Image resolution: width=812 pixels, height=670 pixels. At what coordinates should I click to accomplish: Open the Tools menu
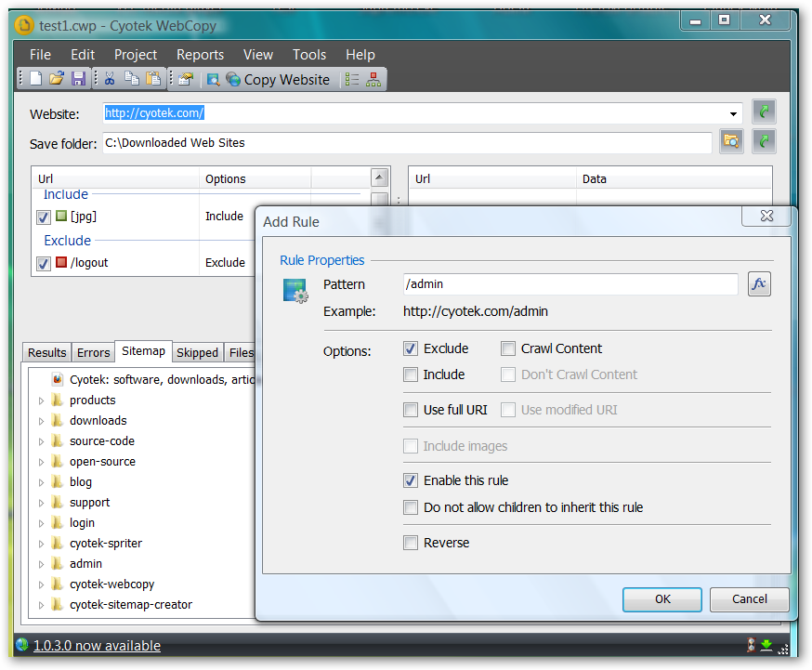click(x=309, y=55)
